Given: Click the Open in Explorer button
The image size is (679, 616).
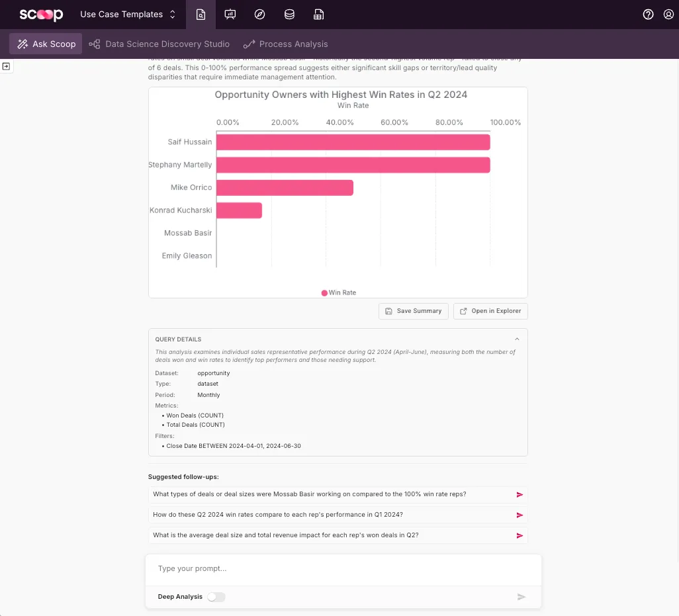Looking at the screenshot, I should coord(490,311).
